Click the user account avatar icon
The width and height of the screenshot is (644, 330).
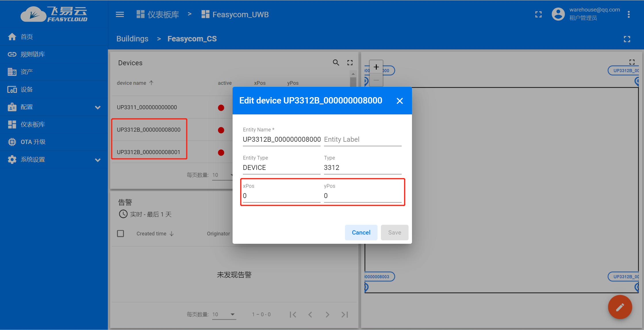[558, 14]
